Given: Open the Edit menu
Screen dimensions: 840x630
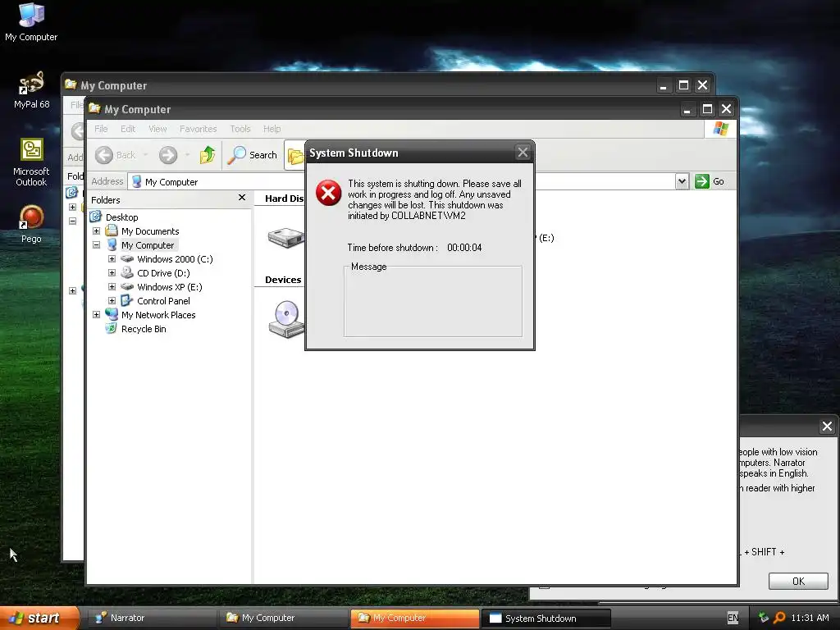Looking at the screenshot, I should click(x=127, y=129).
